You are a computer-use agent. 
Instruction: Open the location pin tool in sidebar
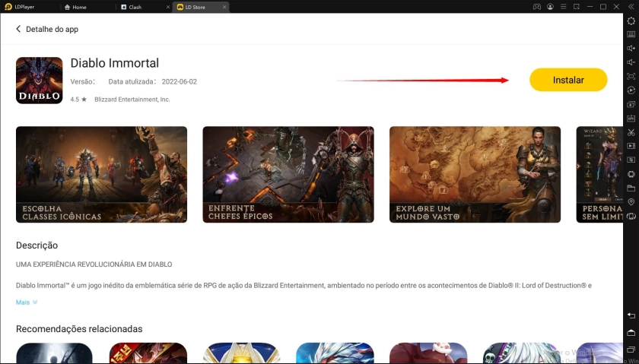coord(631,201)
